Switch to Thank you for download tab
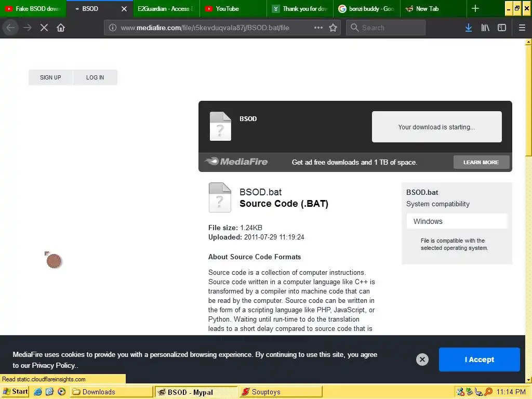The height and width of the screenshot is (399, 532). point(300,8)
